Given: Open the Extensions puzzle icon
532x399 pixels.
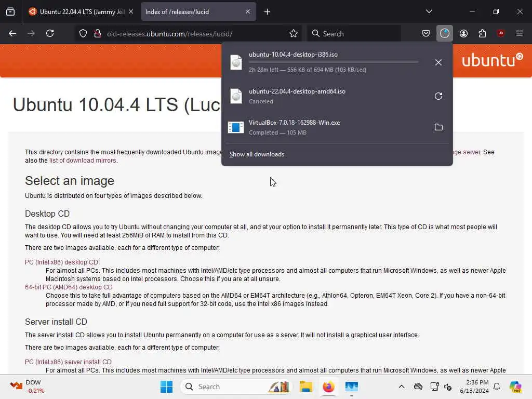Looking at the screenshot, I should click(482, 33).
